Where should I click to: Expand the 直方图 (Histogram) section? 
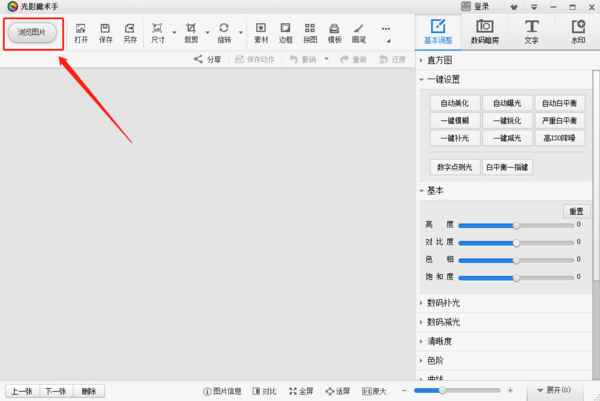(x=441, y=61)
